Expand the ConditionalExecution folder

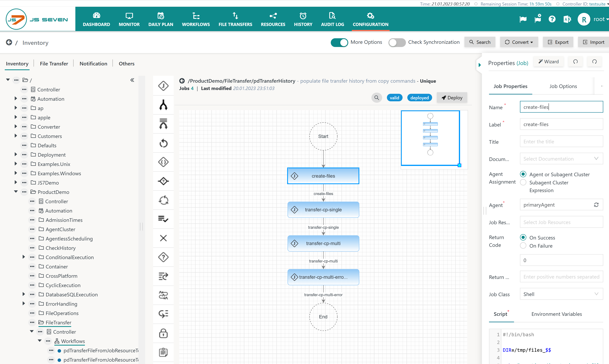(x=24, y=257)
